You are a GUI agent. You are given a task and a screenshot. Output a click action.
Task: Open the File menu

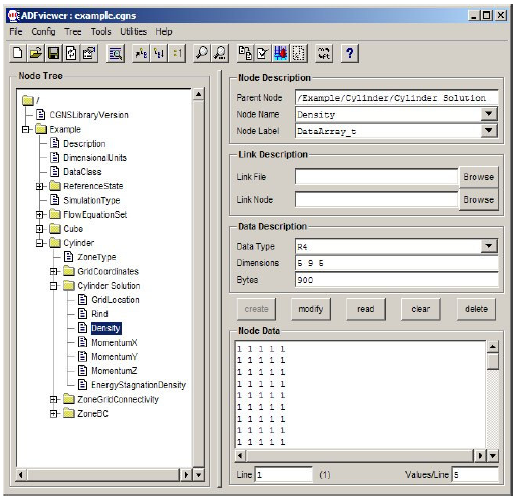click(16, 32)
